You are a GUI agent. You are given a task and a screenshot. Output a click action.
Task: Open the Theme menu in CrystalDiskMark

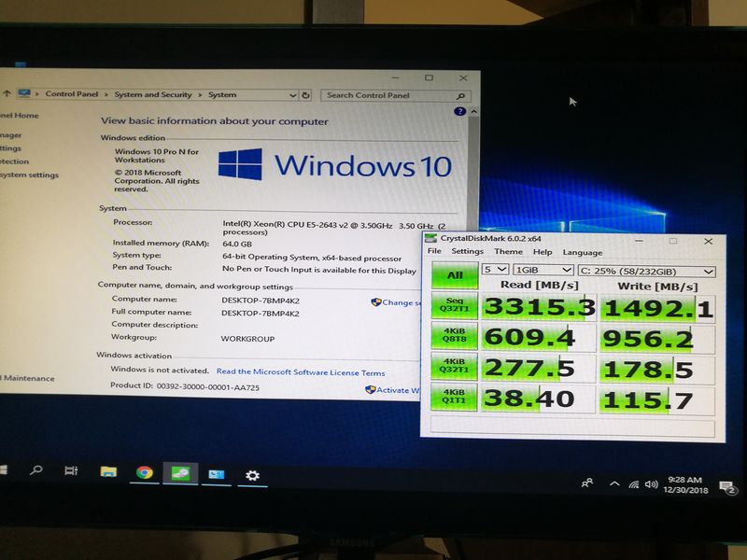[508, 251]
